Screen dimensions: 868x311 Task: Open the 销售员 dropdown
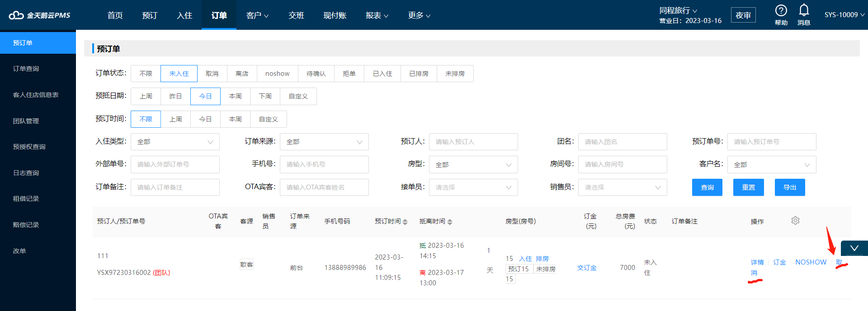(x=623, y=187)
